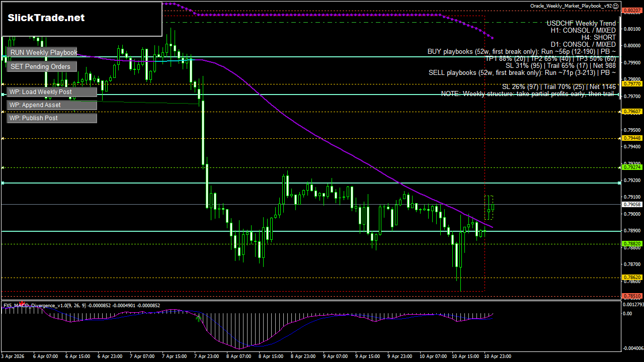Click WP: Publish Post button
Viewport: 644px width, 362px height.
coord(52,118)
